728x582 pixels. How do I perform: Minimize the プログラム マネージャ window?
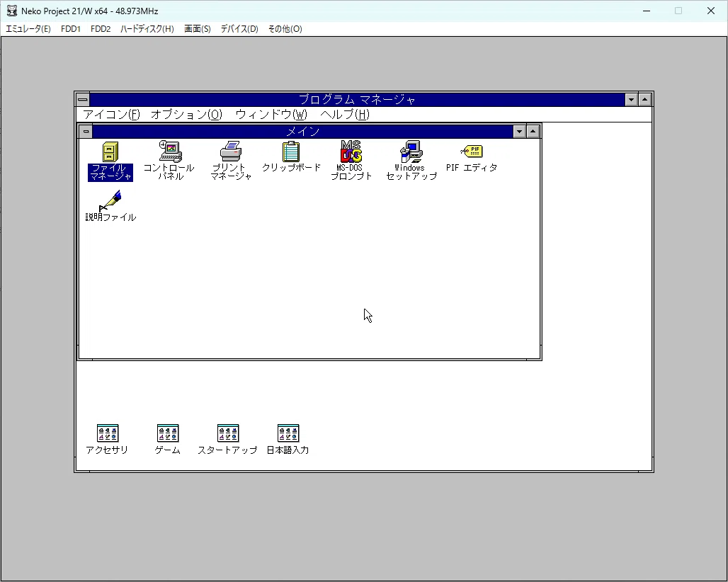coord(631,99)
